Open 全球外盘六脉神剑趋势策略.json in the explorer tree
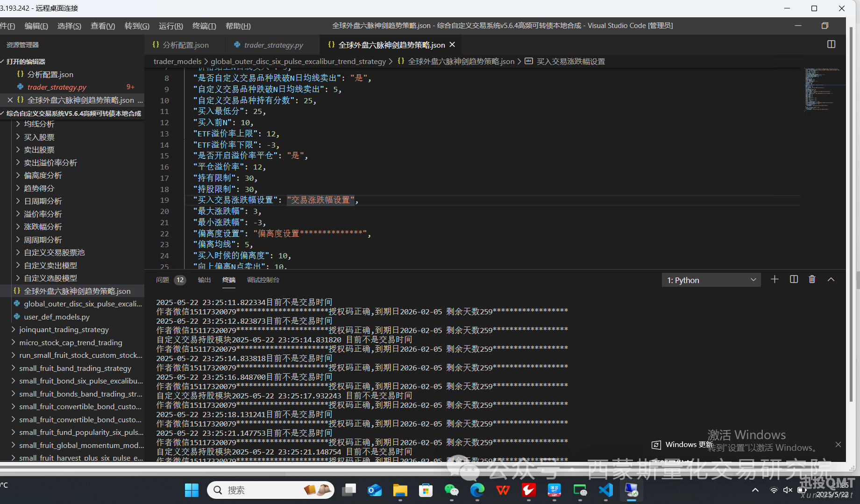This screenshot has height=504, width=860. tap(77, 291)
